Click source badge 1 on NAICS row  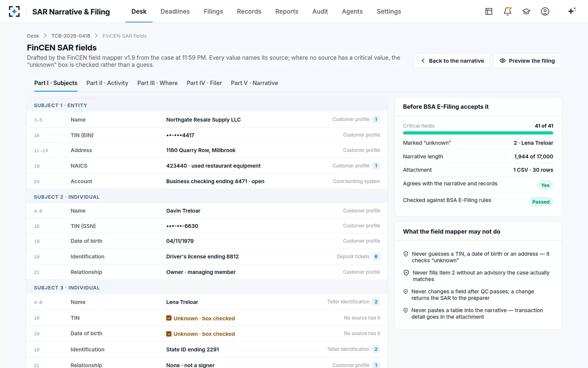click(x=376, y=166)
